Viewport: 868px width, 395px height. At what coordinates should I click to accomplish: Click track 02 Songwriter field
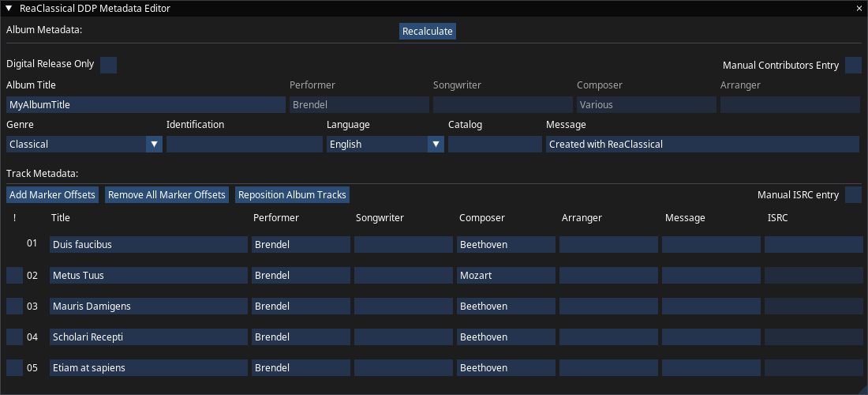click(x=403, y=276)
